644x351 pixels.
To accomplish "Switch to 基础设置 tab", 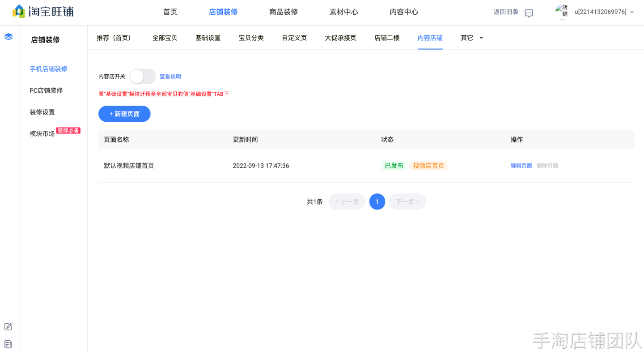I will point(208,38).
